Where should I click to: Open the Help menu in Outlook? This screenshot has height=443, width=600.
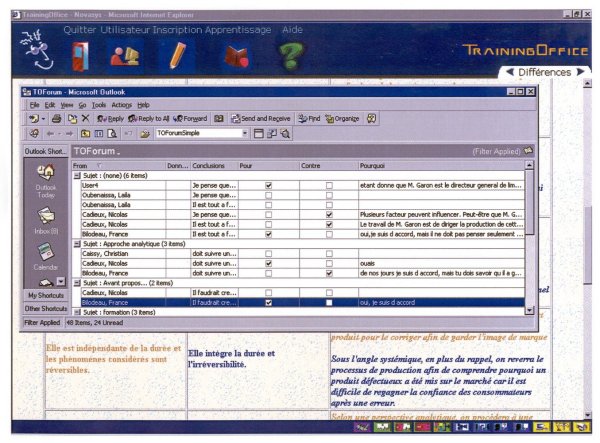(x=143, y=105)
